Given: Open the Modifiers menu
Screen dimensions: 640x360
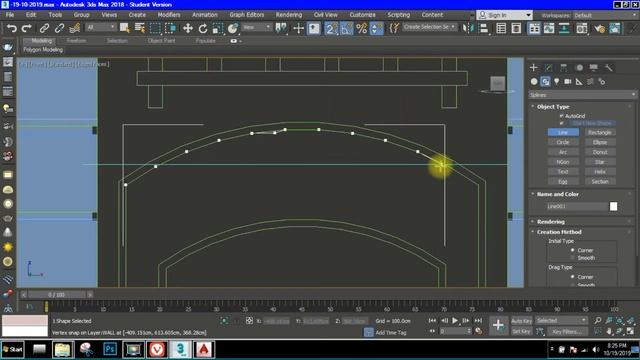Looking at the screenshot, I should point(169,15).
